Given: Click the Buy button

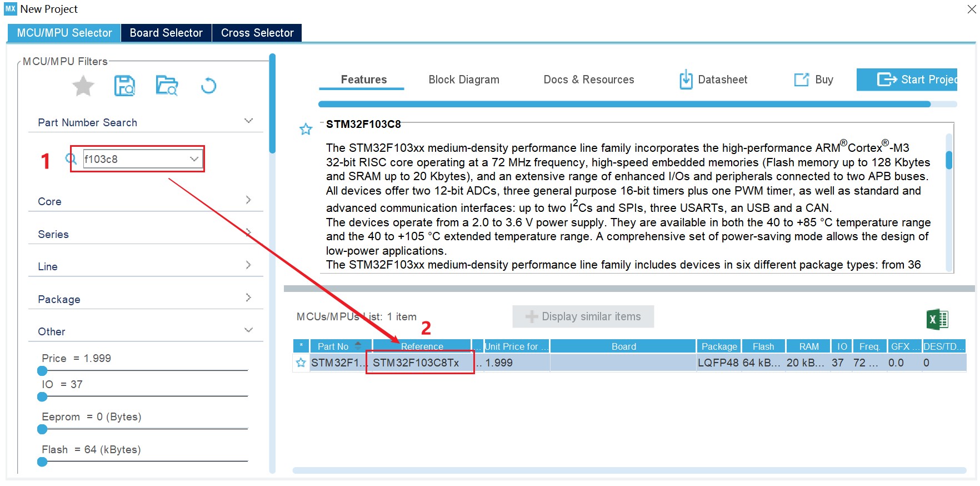Looking at the screenshot, I should point(814,80).
